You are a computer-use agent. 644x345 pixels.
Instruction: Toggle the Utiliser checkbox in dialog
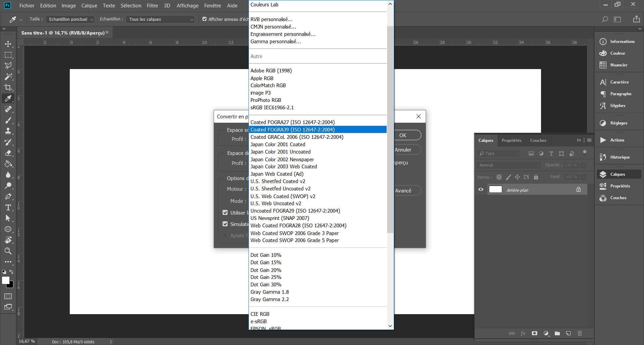tap(225, 213)
